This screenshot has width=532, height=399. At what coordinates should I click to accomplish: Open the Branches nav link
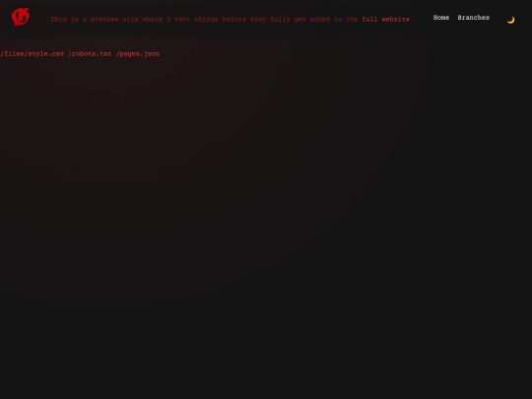tap(473, 18)
